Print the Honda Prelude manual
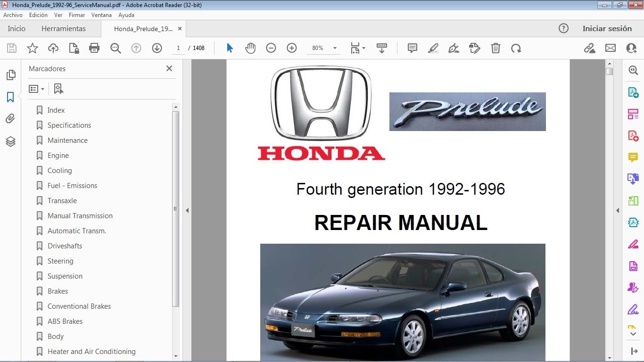The height and width of the screenshot is (362, 644). point(94,48)
